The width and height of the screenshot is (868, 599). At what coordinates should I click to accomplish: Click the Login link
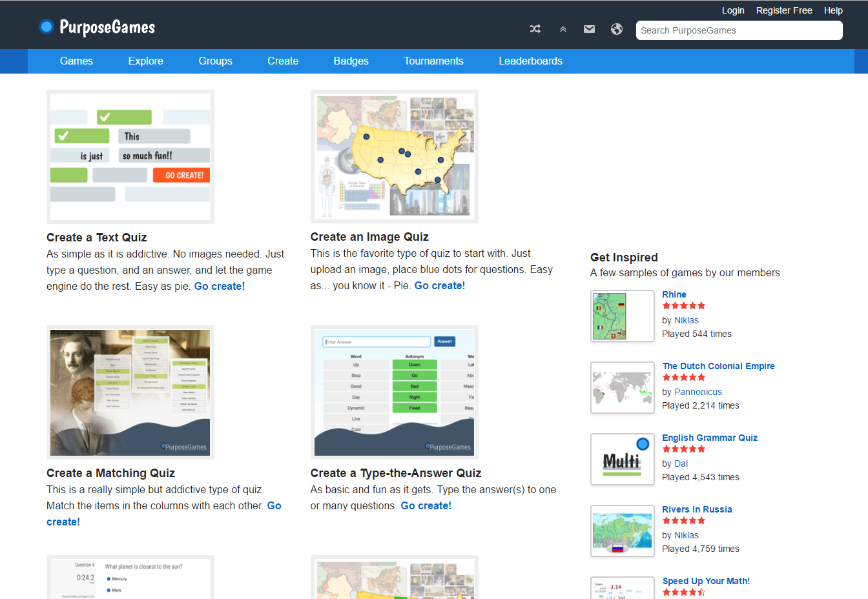pyautogui.click(x=733, y=10)
